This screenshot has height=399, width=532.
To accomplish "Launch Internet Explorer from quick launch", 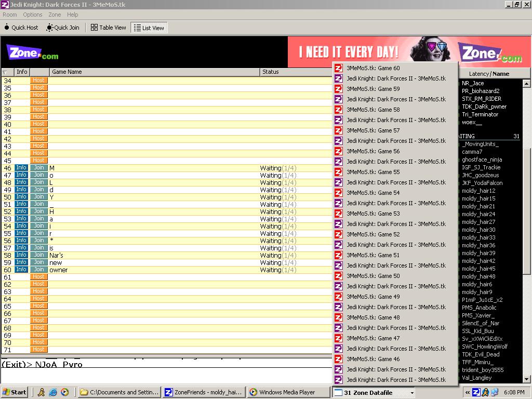I will pos(53,392).
